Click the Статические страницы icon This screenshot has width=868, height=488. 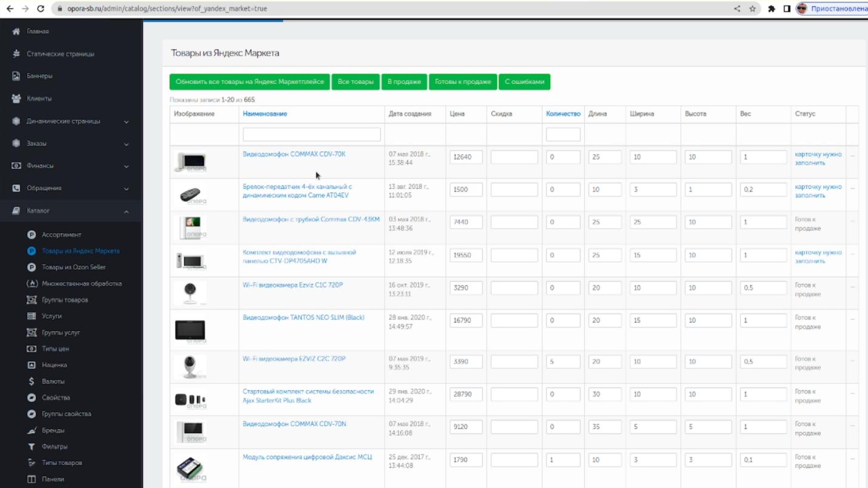16,54
